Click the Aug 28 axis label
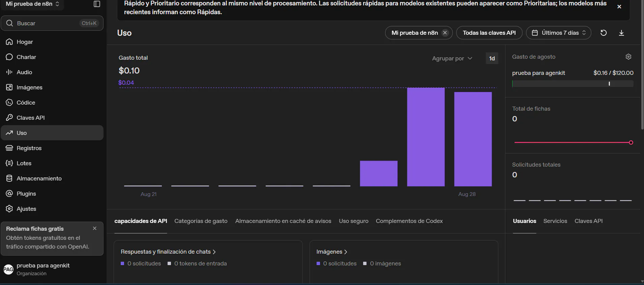This screenshot has width=644, height=285. point(467,194)
